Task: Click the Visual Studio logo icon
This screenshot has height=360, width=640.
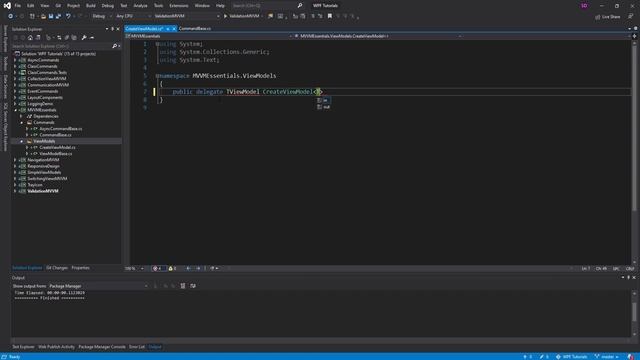Action: [x=7, y=5]
